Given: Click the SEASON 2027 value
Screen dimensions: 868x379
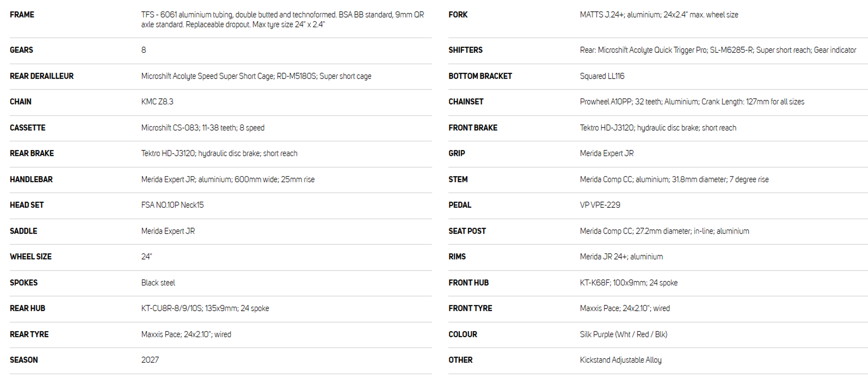Looking at the screenshot, I should [x=150, y=360].
